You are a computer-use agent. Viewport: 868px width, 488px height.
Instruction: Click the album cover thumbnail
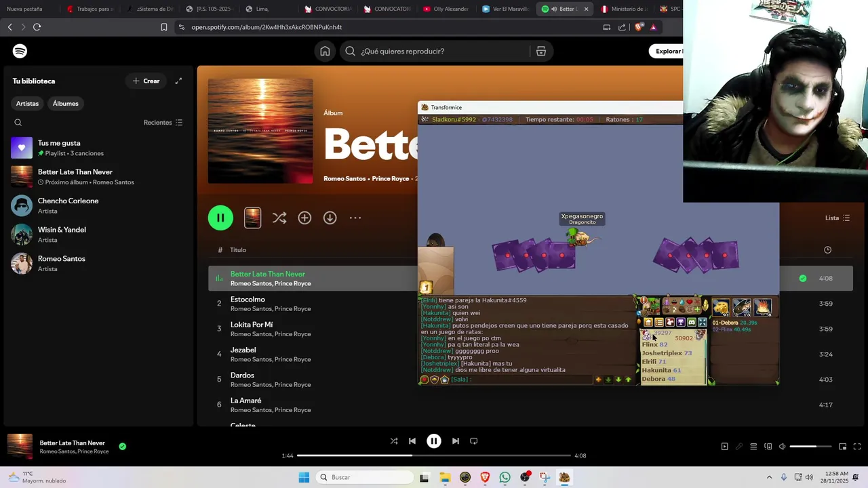(260, 131)
